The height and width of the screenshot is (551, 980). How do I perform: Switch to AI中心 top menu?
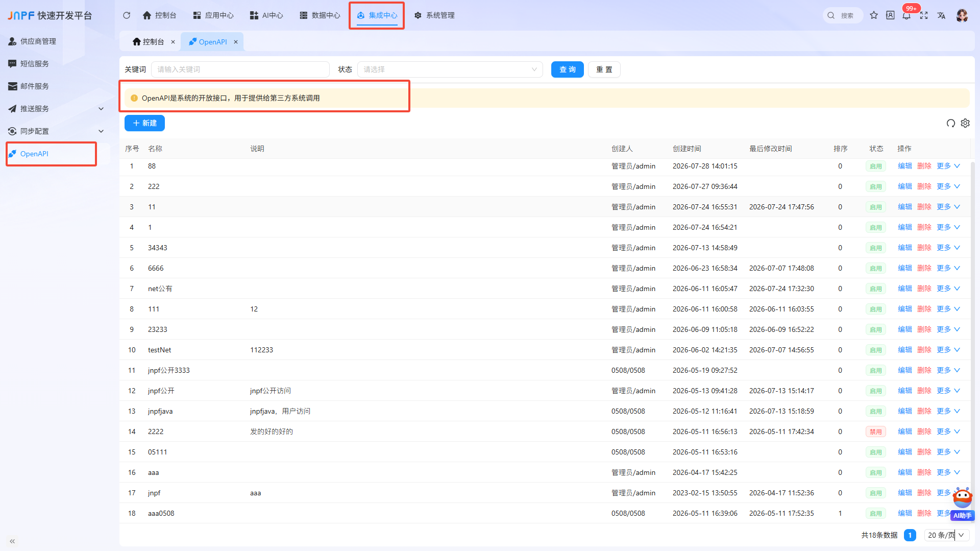point(266,15)
